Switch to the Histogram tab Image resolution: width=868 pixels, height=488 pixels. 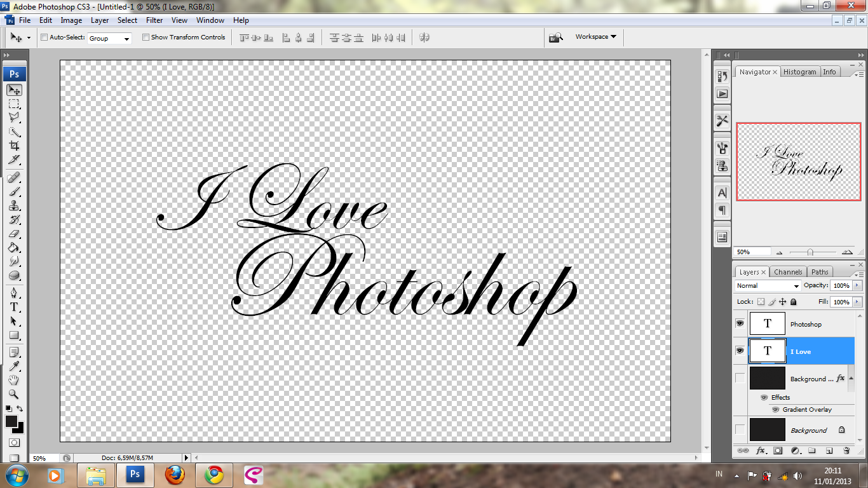[x=799, y=72]
